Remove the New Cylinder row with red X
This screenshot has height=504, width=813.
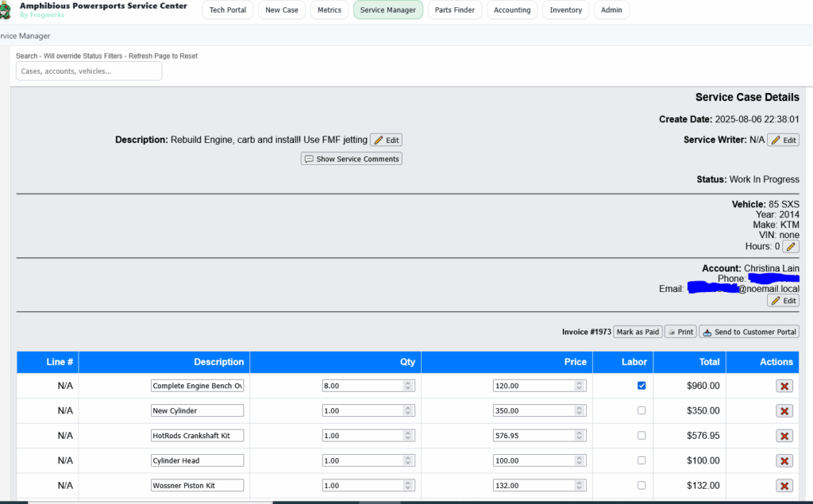coord(784,411)
